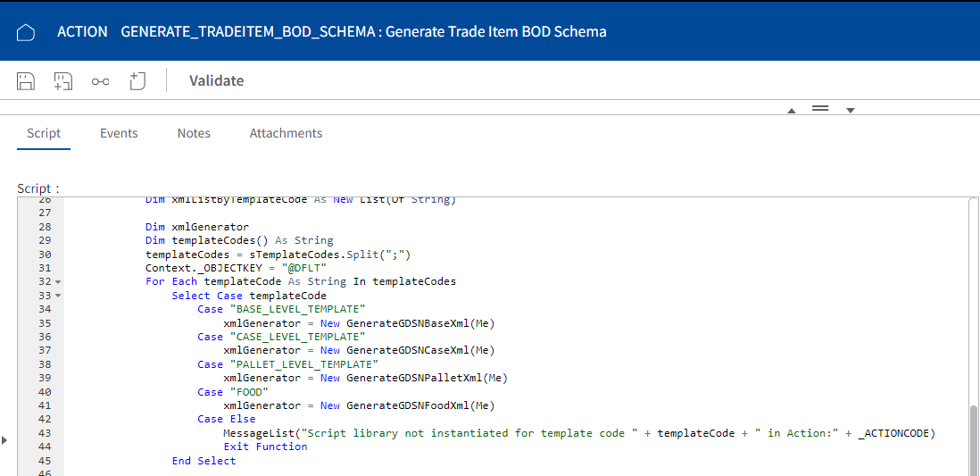This screenshot has height=476, width=980.
Task: Click line number 40 in the gutter
Action: click(x=45, y=391)
